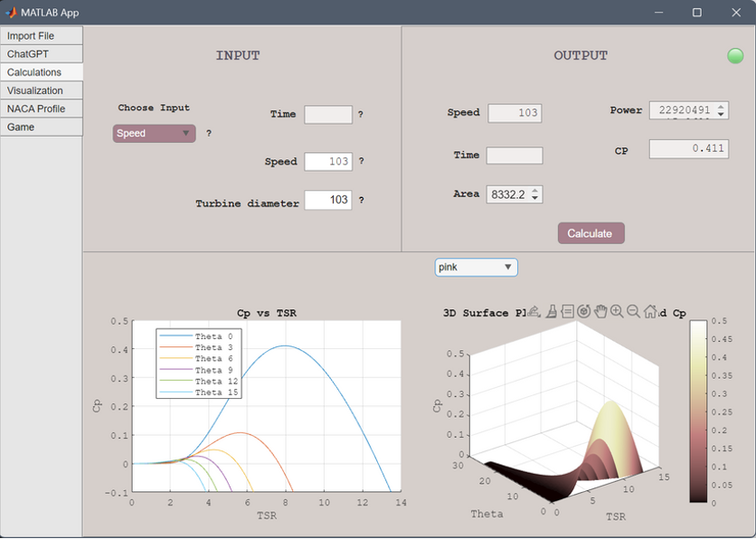Click the input Time field
This screenshot has height=539, width=756.
pos(328,115)
